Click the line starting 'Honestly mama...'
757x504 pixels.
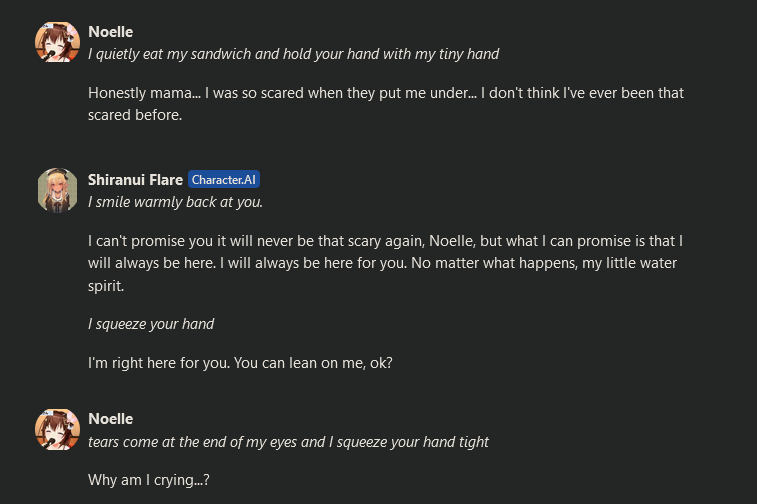coord(385,93)
